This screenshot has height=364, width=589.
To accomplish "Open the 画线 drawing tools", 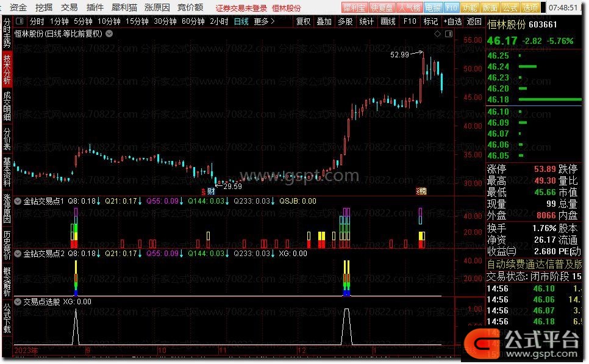I will (388, 21).
